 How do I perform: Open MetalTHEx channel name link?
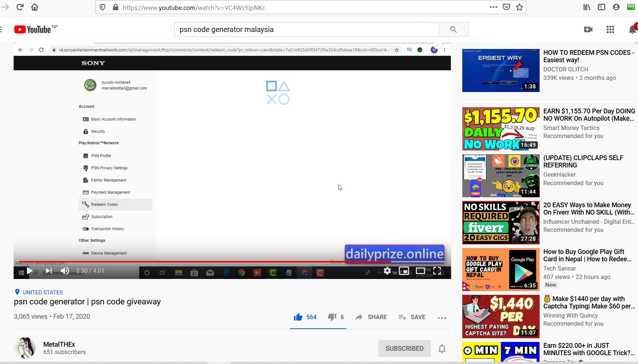[59, 344]
